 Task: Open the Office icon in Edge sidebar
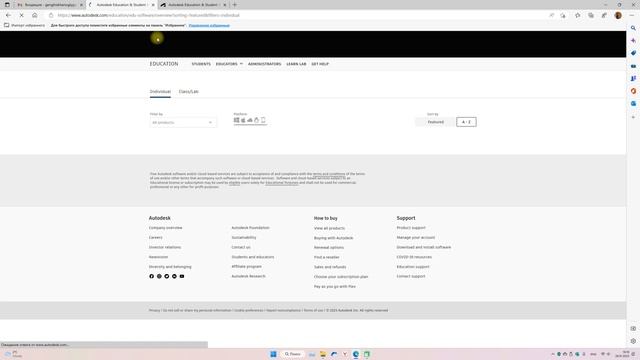[x=633, y=91]
